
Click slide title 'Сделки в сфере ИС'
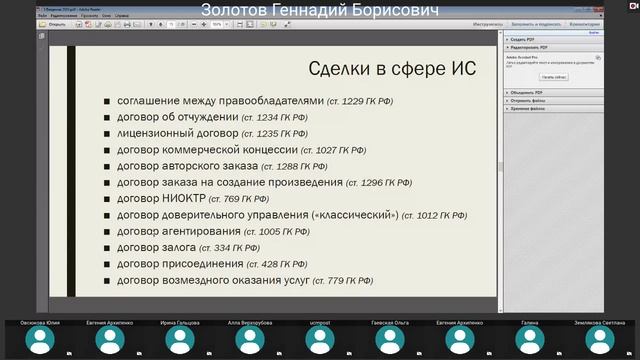click(392, 68)
